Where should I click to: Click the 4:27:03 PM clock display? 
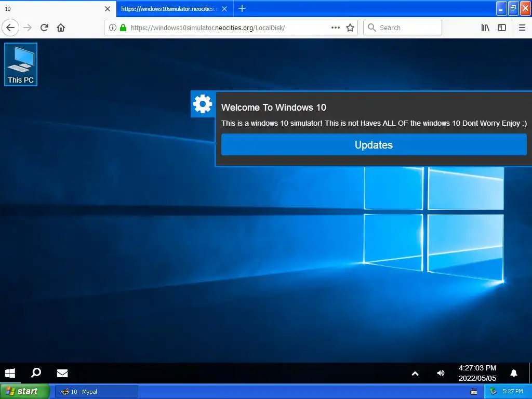point(477,368)
